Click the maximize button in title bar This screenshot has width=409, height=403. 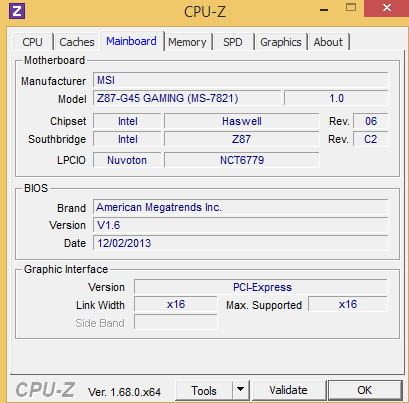point(351,8)
